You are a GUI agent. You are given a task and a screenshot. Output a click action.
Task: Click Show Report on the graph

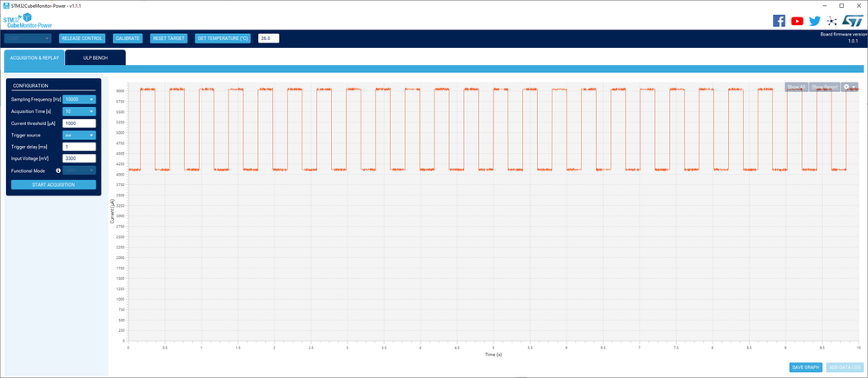click(x=825, y=87)
